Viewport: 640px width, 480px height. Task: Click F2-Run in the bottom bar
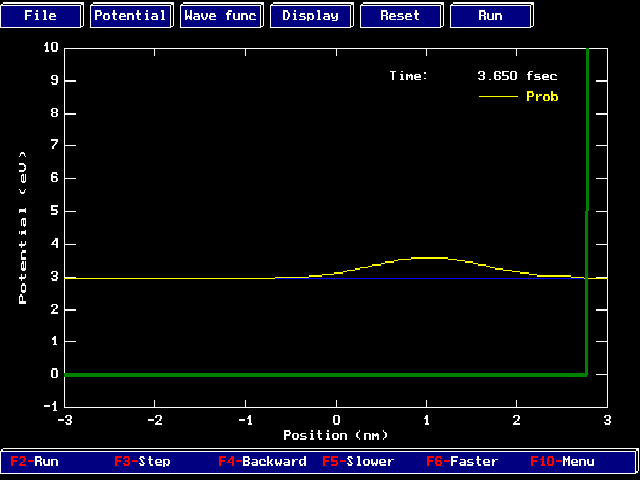34,462
